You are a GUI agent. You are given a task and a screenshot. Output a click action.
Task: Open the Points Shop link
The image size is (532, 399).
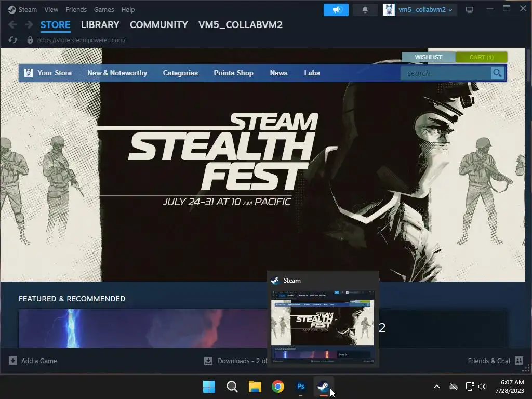(233, 73)
